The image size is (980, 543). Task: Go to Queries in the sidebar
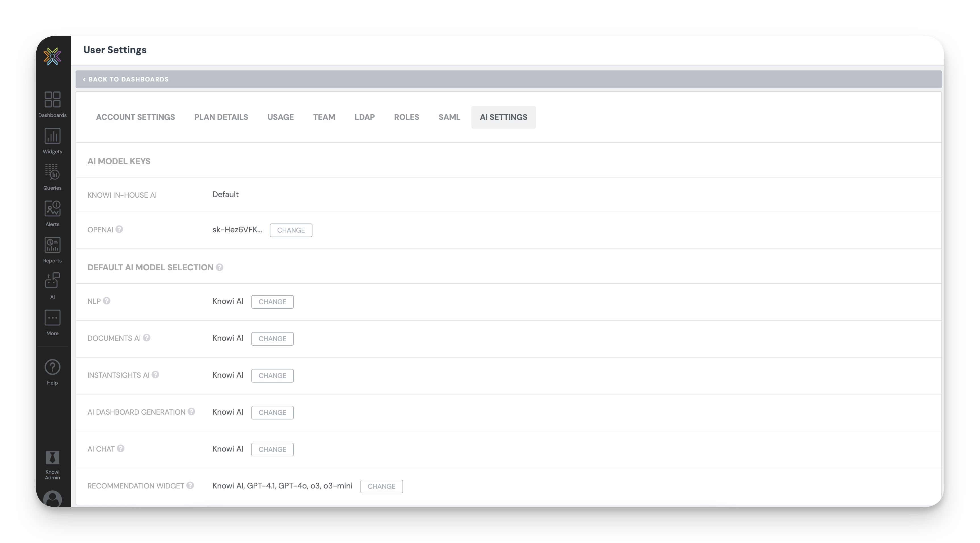point(52,176)
